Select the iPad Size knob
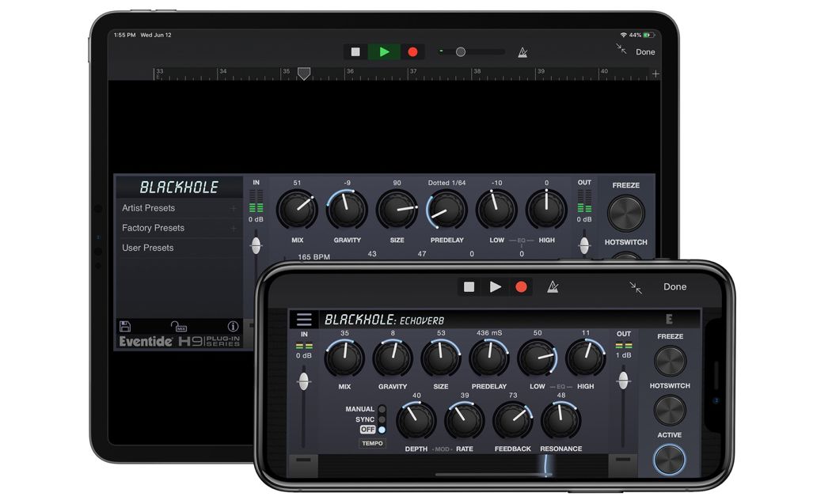 coord(397,210)
